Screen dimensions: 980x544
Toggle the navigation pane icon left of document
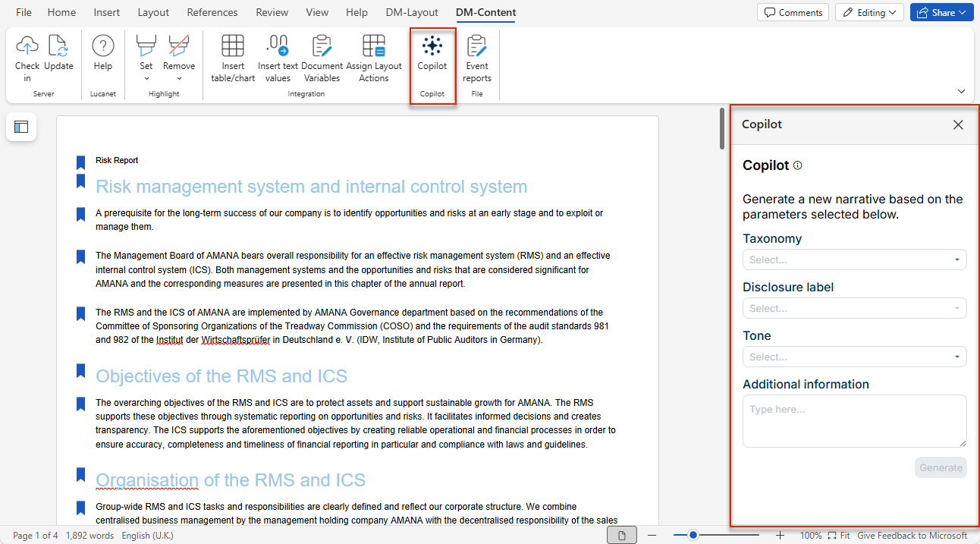(x=21, y=127)
